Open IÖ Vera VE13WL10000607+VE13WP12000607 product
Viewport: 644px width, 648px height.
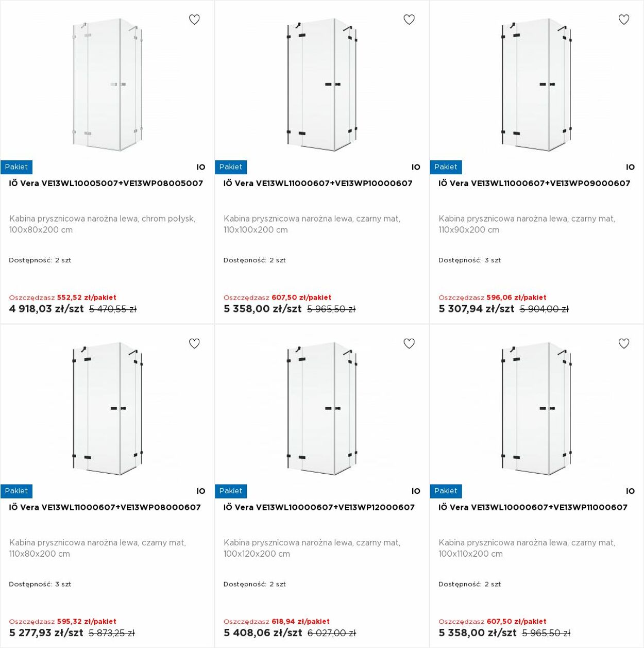pos(319,507)
